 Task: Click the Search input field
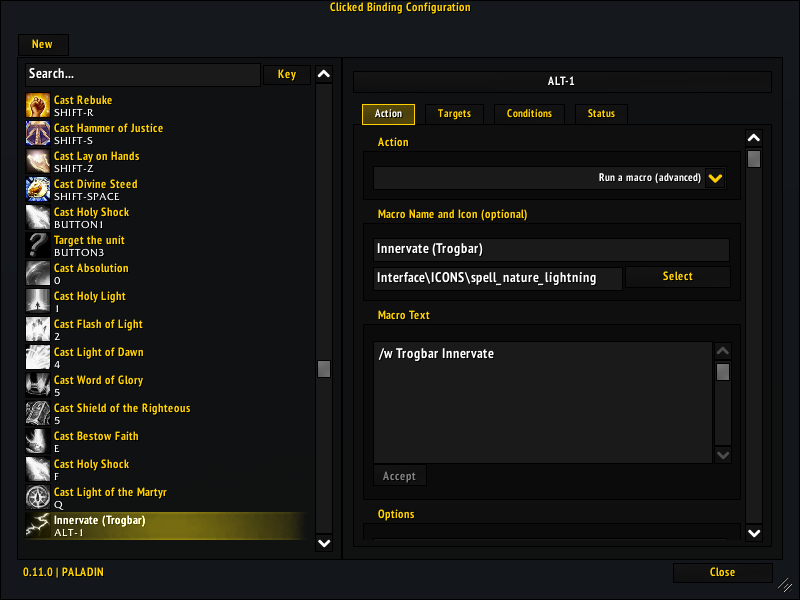click(x=143, y=74)
